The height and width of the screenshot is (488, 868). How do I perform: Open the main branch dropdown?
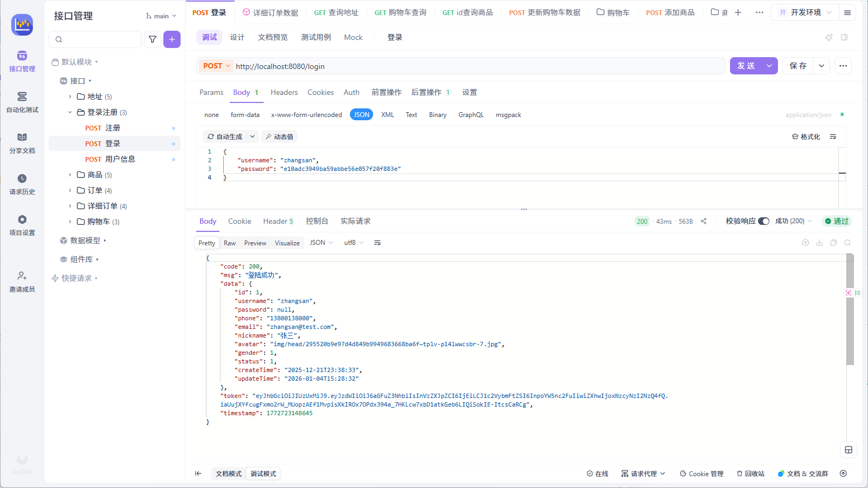(x=161, y=16)
